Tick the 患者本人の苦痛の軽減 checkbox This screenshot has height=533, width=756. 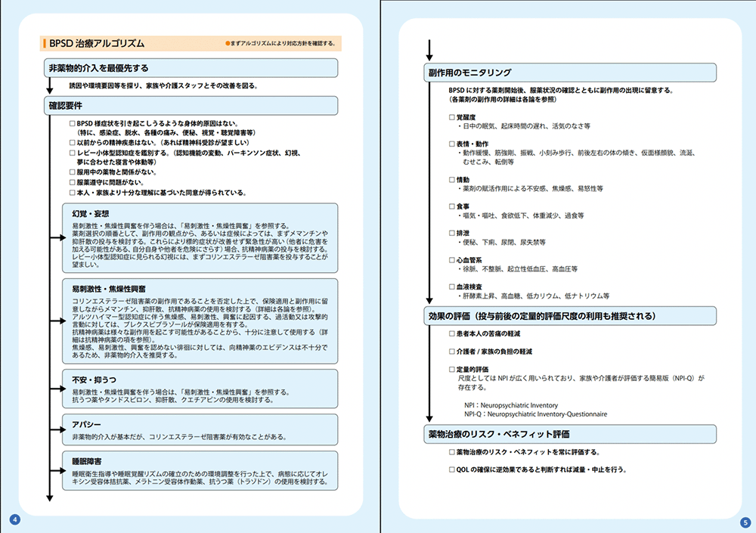[452, 333]
